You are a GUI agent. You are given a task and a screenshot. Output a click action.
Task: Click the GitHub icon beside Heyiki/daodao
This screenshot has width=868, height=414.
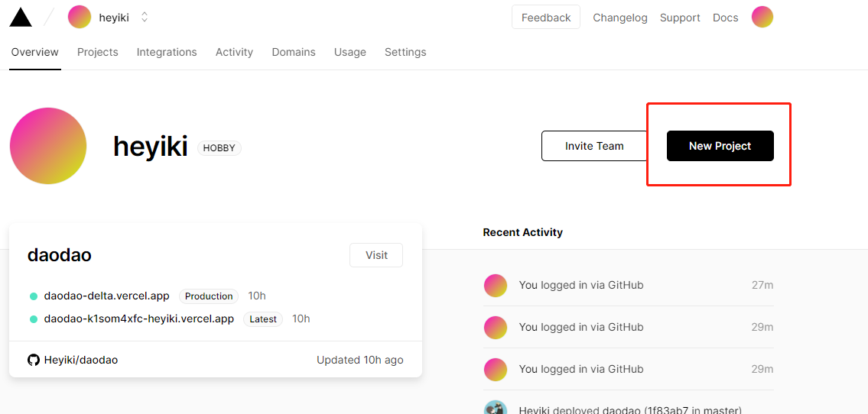pos(34,360)
